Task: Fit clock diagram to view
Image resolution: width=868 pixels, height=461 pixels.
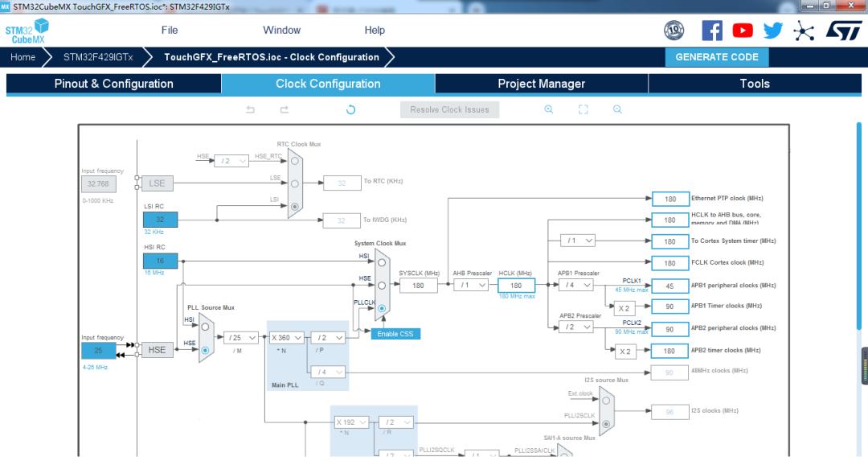Action: pos(583,109)
